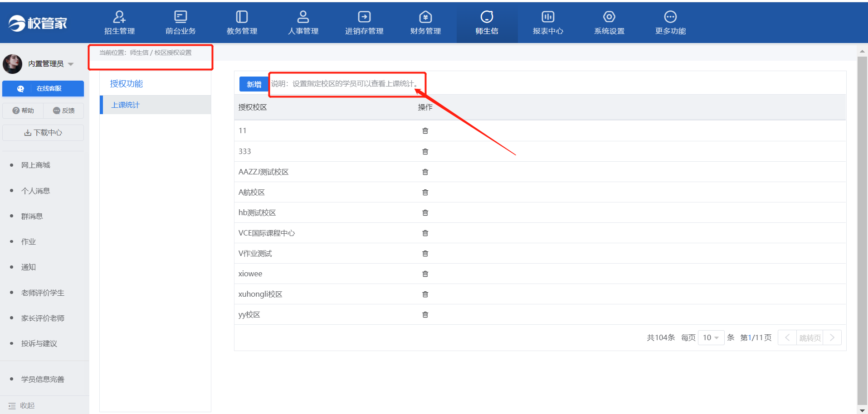Image resolution: width=868 pixels, height=414 pixels.
Task: Delete the authorized campus 11
Action: point(425,130)
